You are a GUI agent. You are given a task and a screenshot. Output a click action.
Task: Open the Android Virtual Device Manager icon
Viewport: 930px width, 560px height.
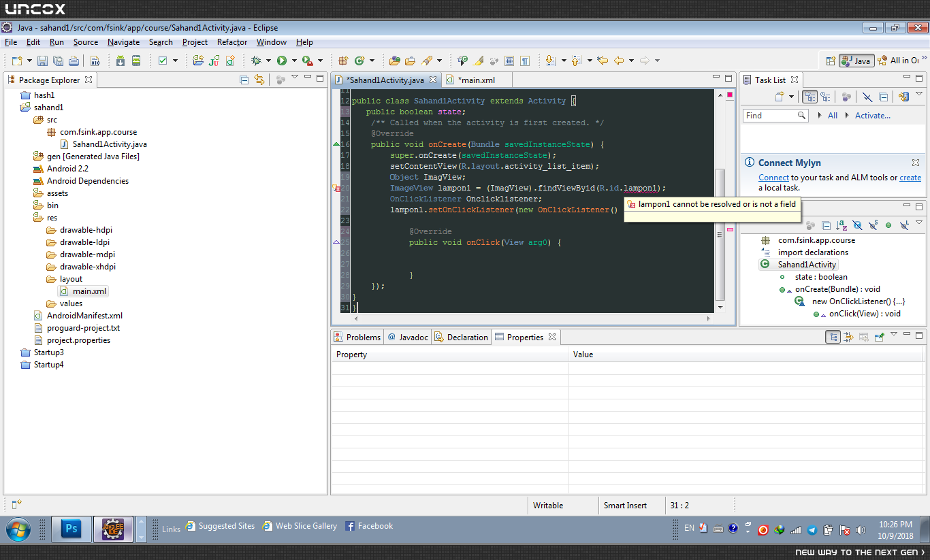(x=136, y=61)
